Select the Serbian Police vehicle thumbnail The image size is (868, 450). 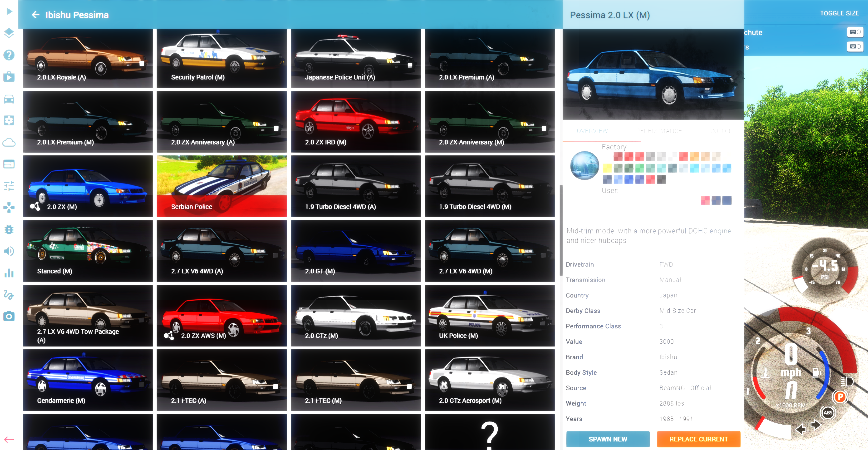(222, 186)
